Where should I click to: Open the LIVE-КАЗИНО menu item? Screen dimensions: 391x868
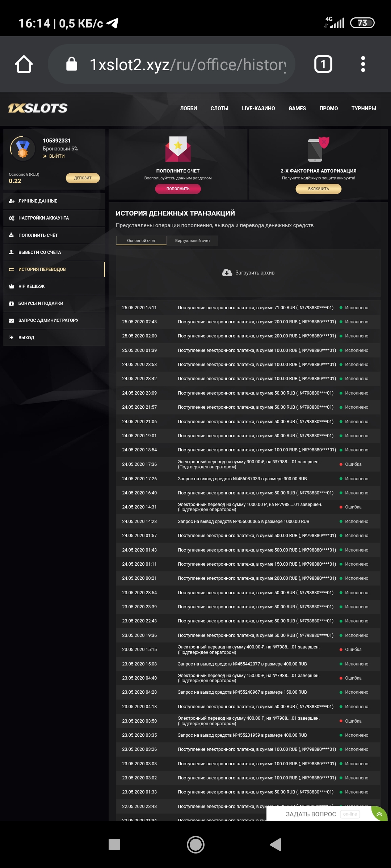point(258,109)
